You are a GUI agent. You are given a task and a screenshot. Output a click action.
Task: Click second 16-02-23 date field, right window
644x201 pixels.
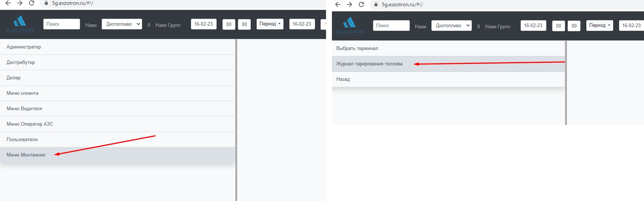(632, 25)
